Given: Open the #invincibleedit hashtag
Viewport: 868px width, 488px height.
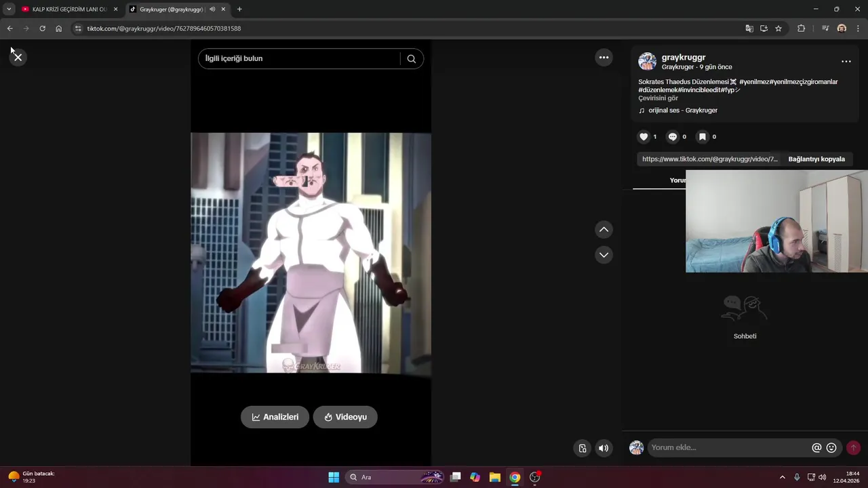Looking at the screenshot, I should pyautogui.click(x=699, y=90).
